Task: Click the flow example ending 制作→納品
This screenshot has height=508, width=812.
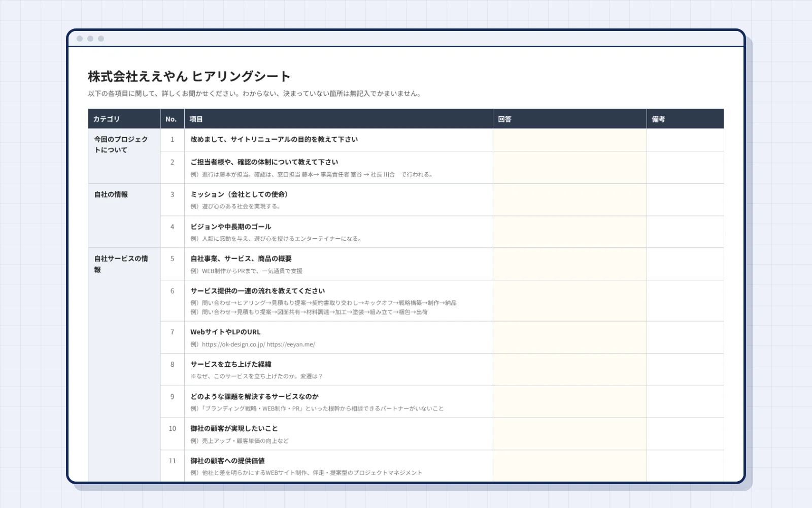Action: pos(324,303)
